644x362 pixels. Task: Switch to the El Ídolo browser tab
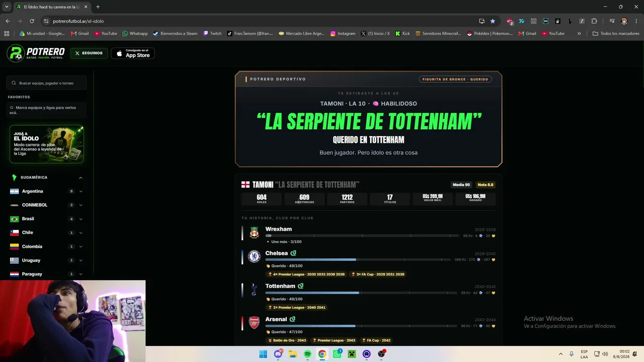51,7
